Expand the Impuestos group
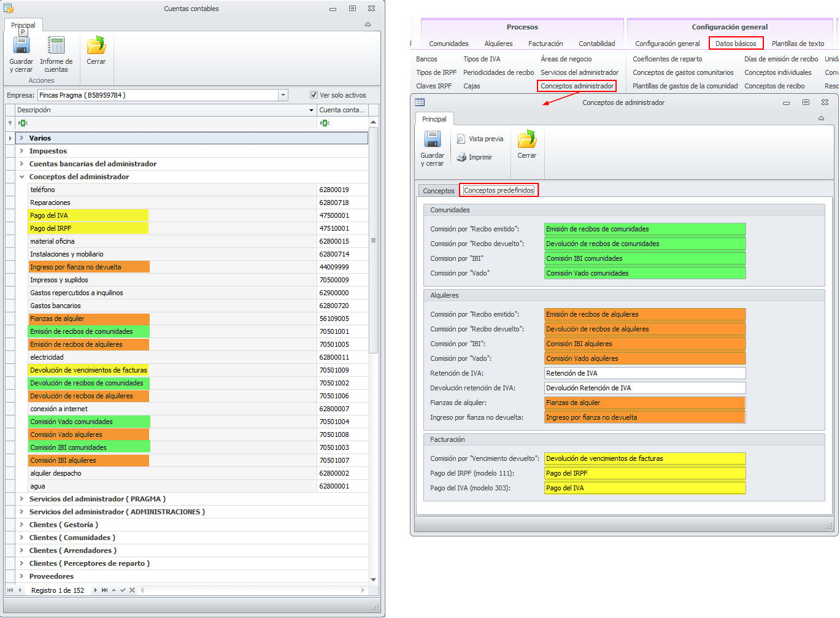The width and height of the screenshot is (840, 618). tap(21, 151)
